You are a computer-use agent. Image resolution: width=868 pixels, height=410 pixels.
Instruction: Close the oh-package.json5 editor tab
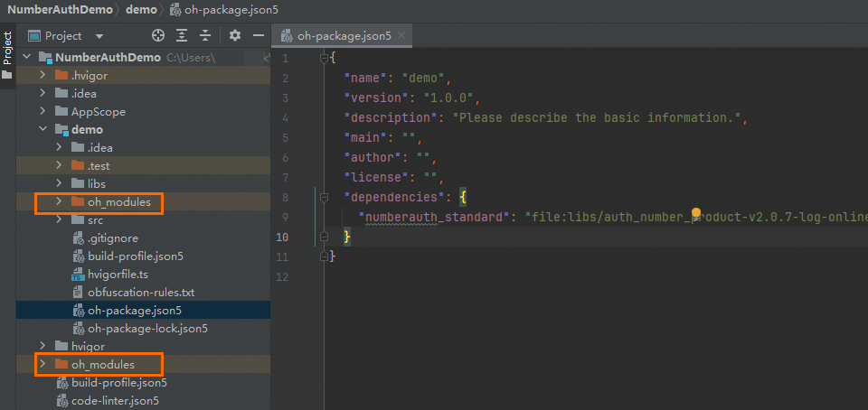coord(401,36)
